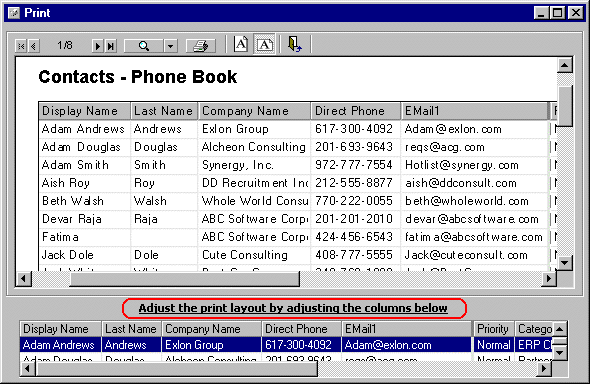Click the preview Company Name column header
Viewport: 590px width, 384px height.
coord(254,111)
